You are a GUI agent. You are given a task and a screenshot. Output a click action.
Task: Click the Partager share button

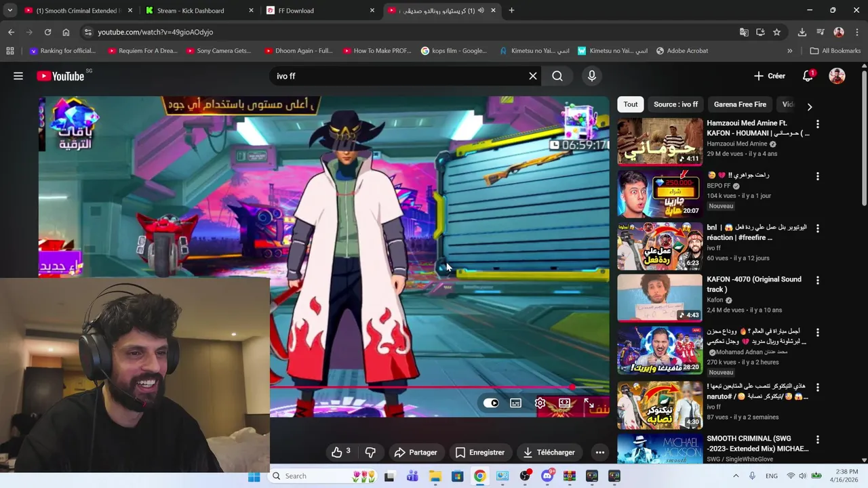[416, 452]
